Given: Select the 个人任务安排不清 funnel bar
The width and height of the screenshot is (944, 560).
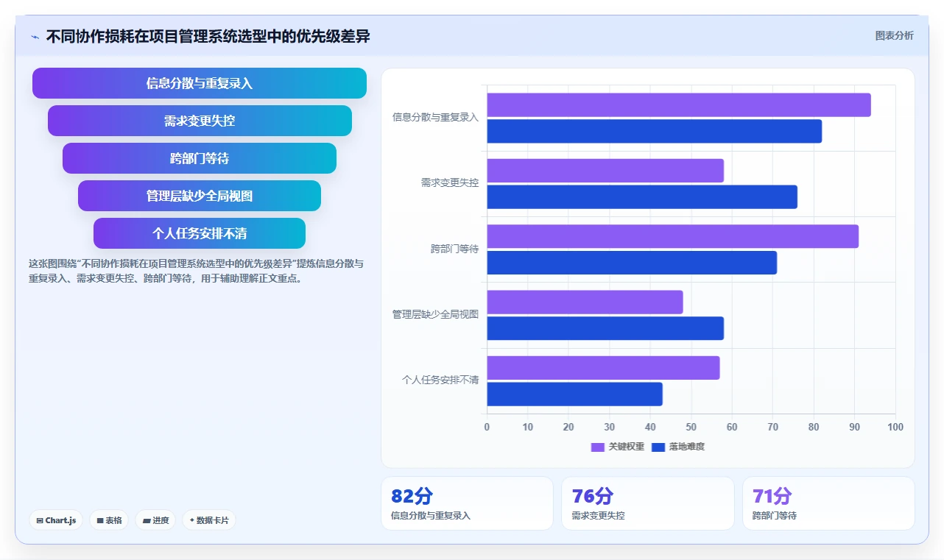Looking at the screenshot, I should coord(200,233).
